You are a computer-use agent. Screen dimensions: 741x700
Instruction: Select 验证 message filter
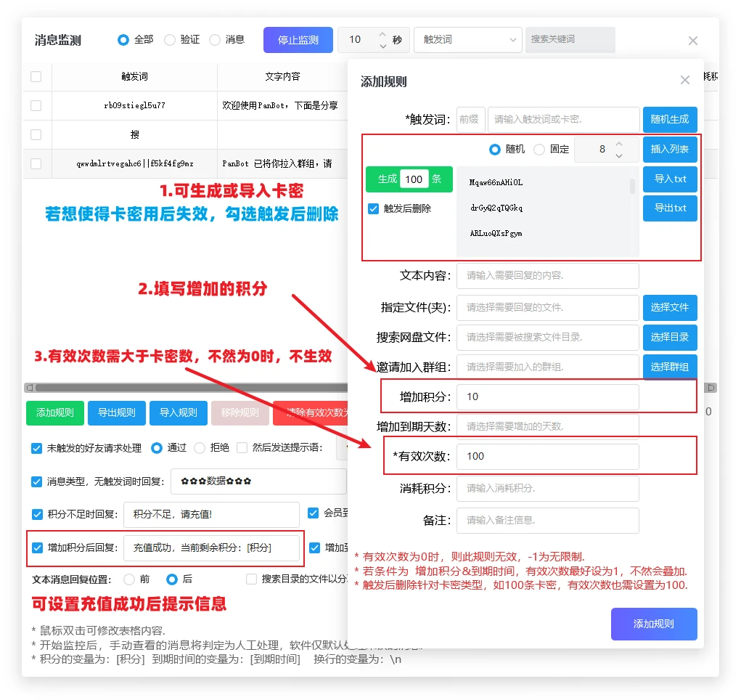[170, 40]
